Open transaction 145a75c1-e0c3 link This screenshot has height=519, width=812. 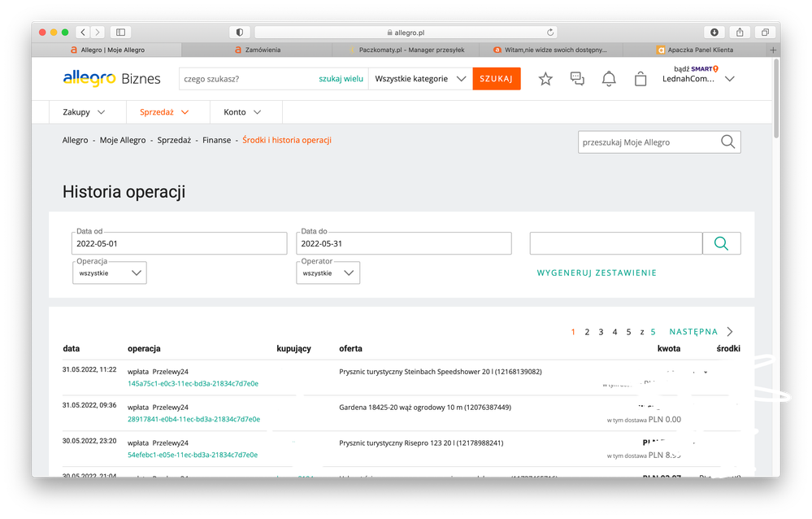coord(193,384)
